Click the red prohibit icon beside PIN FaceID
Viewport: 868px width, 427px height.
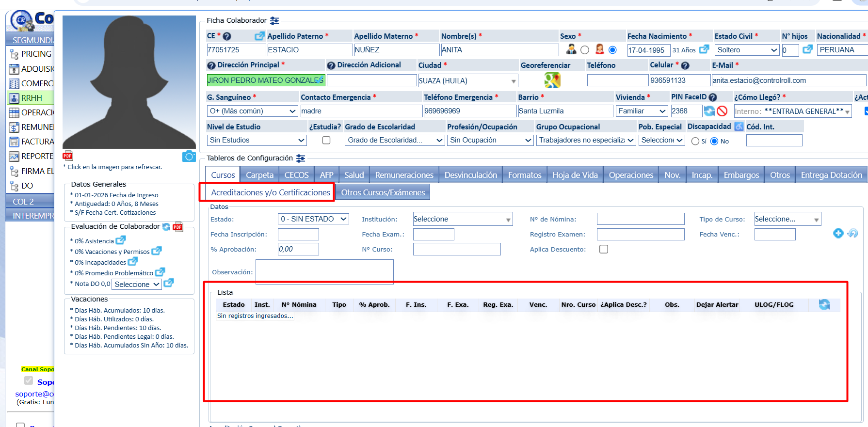722,111
